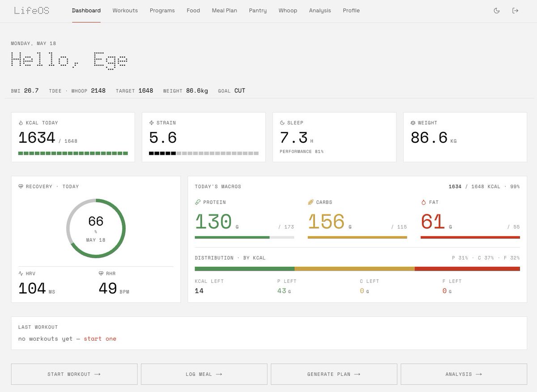Image resolution: width=537 pixels, height=392 pixels.
Task: Click the fat red progress bar
Action: click(470, 237)
